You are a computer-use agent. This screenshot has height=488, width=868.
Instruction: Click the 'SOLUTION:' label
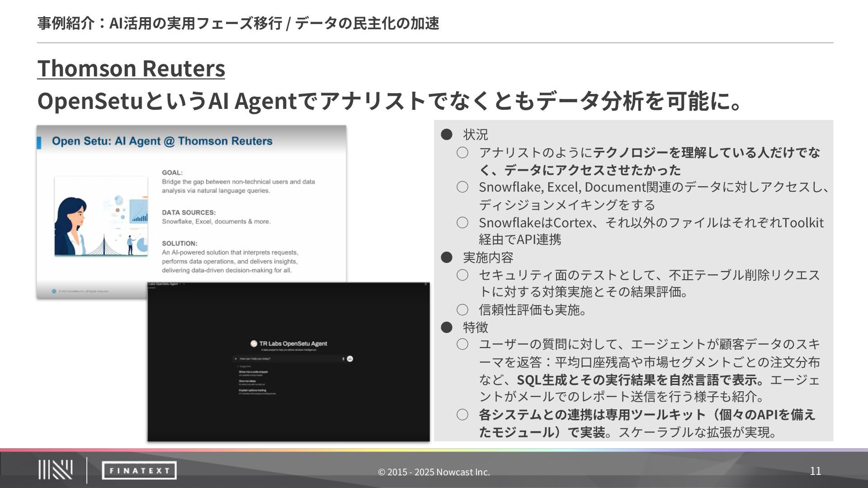coord(179,243)
